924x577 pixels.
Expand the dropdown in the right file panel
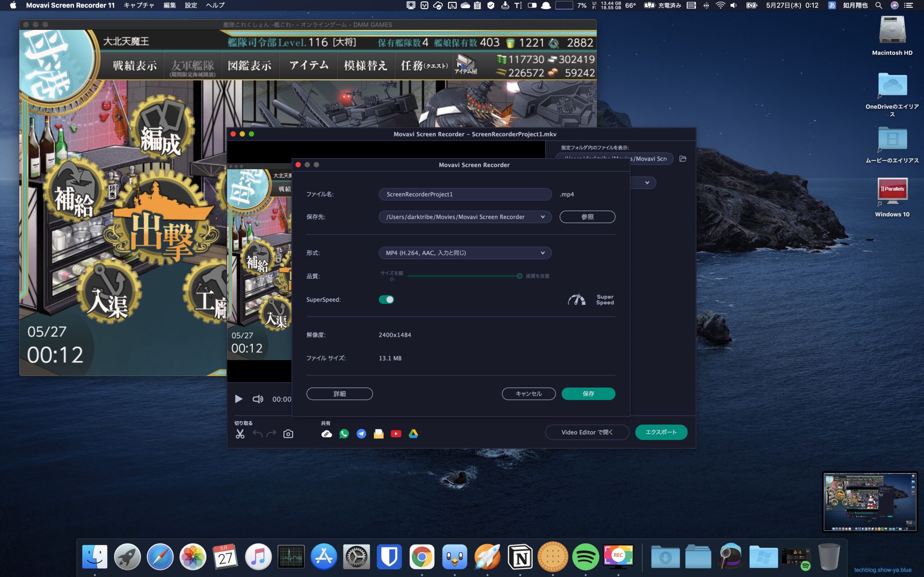coord(647,182)
